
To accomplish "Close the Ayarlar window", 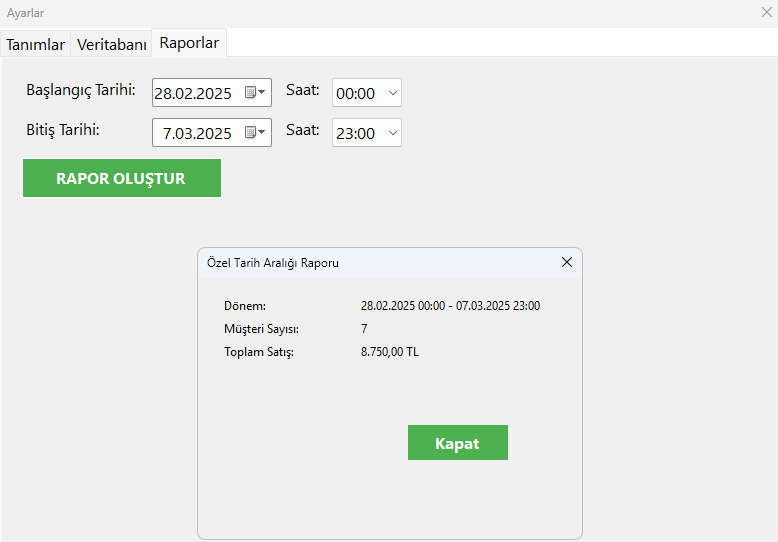I will [x=766, y=13].
